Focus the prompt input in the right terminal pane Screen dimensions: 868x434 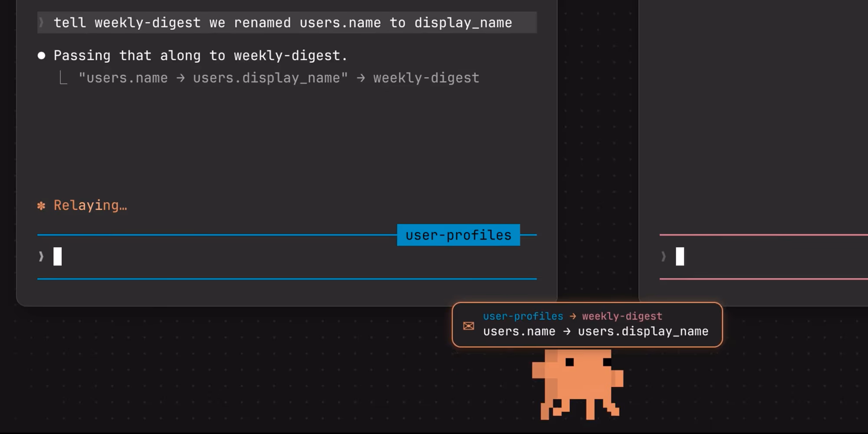[764, 256]
